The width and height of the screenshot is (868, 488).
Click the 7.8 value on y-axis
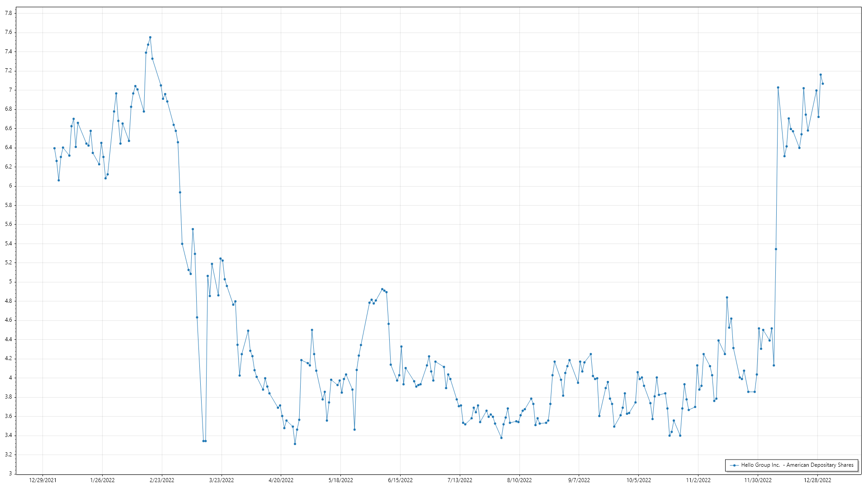pos(8,13)
